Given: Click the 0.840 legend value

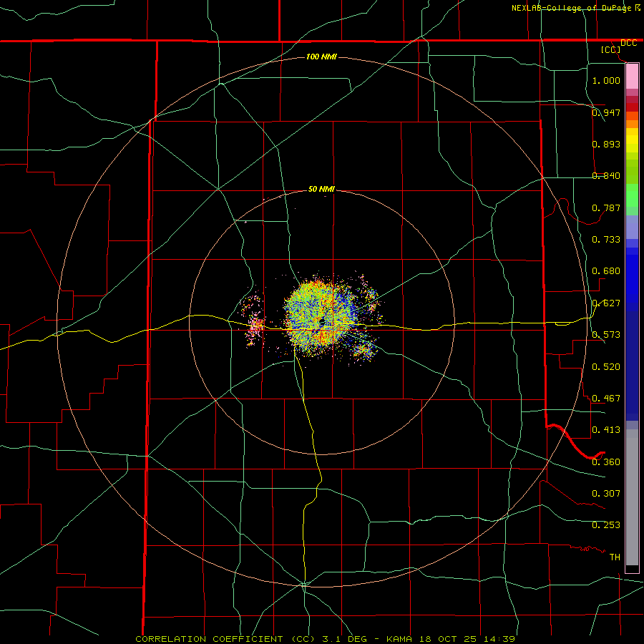Looking at the screenshot, I should pyautogui.click(x=606, y=176).
